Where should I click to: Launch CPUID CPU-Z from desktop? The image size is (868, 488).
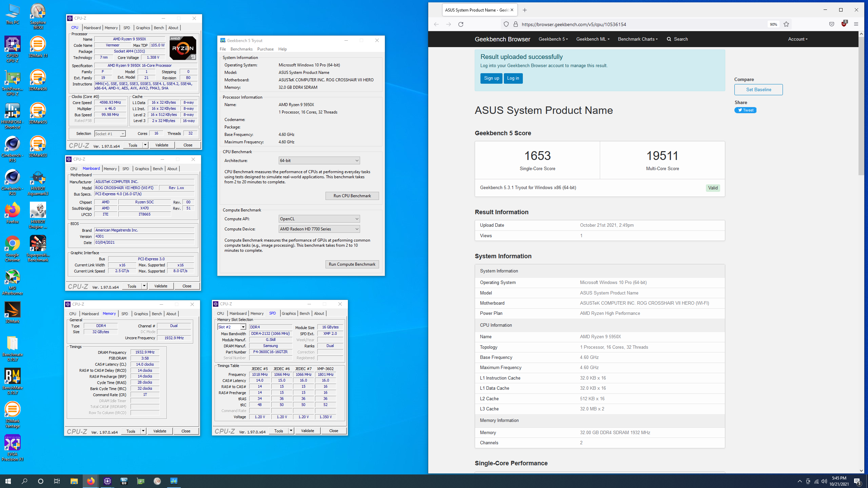pyautogui.click(x=12, y=49)
